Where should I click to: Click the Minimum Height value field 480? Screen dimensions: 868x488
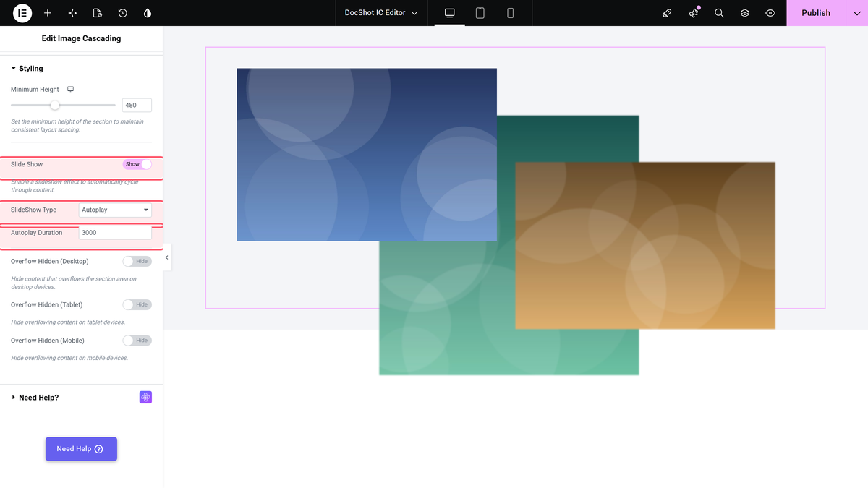[x=137, y=105]
